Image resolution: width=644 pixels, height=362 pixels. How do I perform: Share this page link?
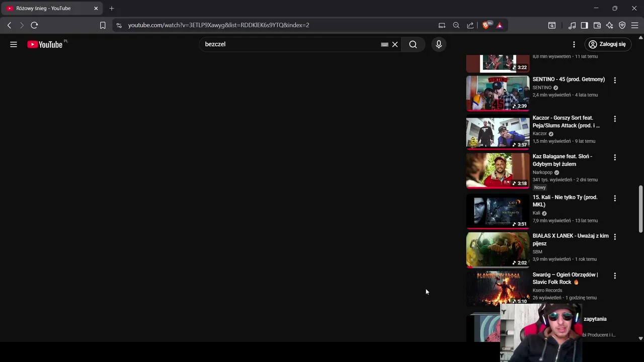tap(470, 25)
